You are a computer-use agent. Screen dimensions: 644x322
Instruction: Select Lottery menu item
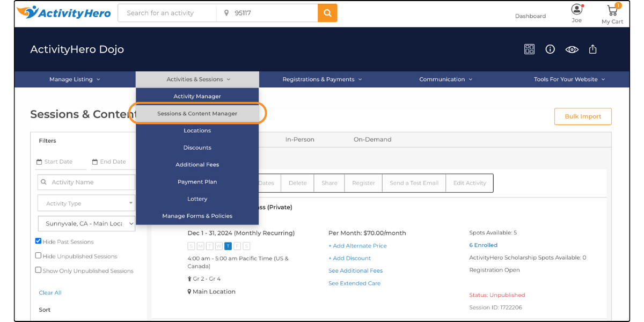pos(197,199)
